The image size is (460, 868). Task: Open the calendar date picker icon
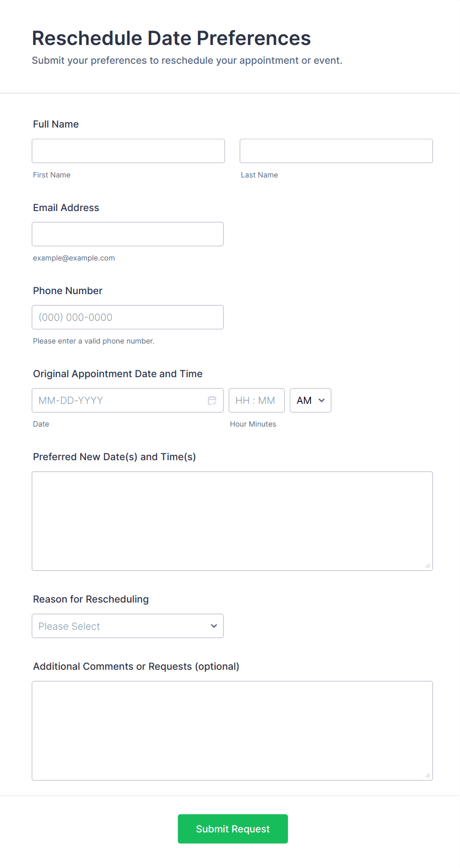click(x=212, y=400)
